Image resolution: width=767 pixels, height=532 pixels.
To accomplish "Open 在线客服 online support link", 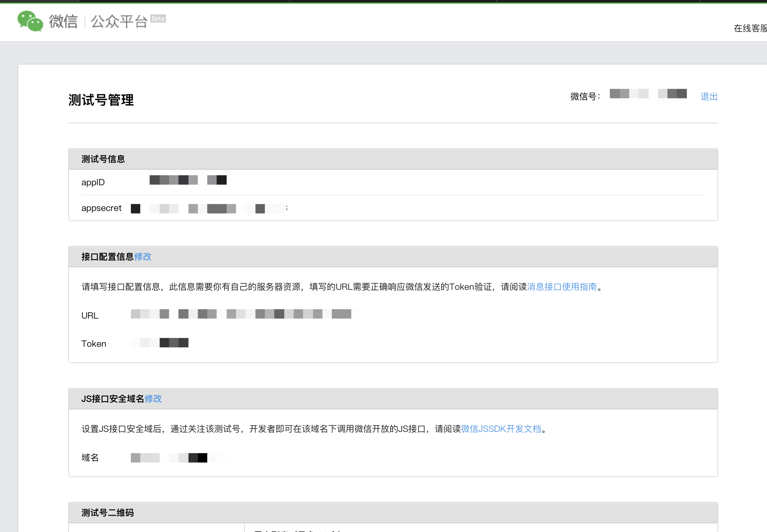I will click(750, 28).
